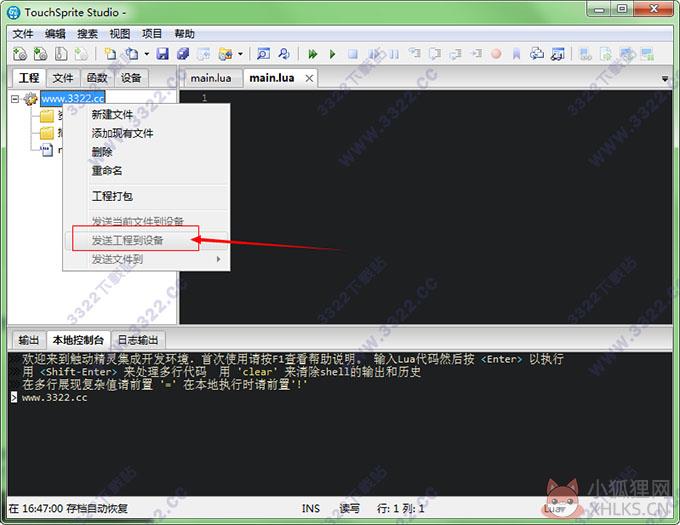680x525 pixels.
Task: Switch to the 文件 side panel tab
Action: tap(63, 78)
